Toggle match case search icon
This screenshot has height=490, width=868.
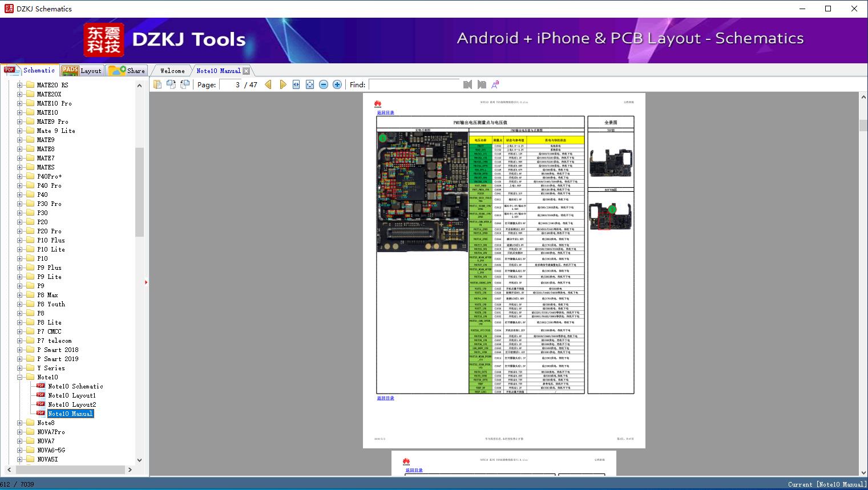[495, 84]
